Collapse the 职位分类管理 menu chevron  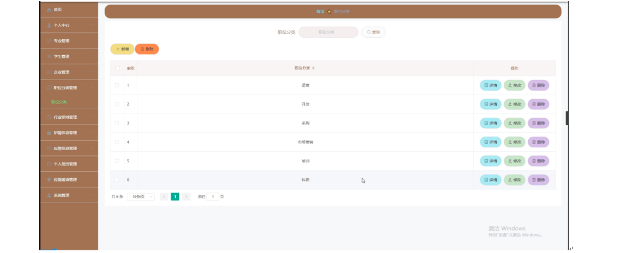(x=91, y=88)
